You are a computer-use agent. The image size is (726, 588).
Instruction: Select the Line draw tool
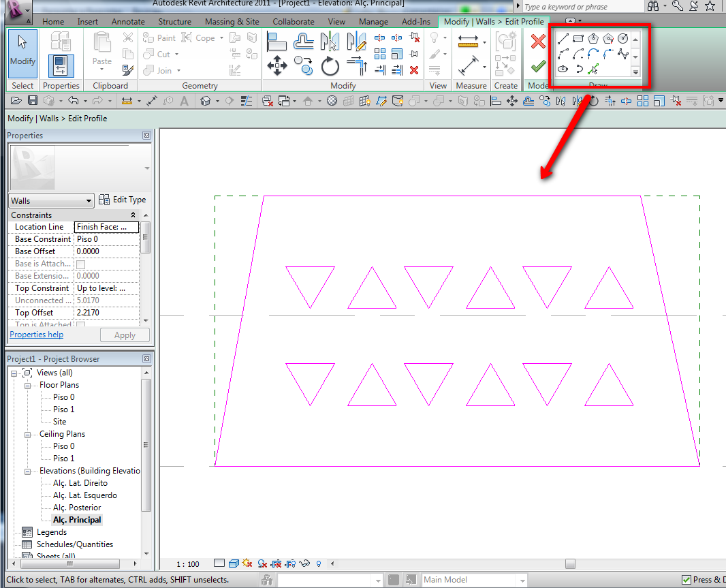coord(563,38)
